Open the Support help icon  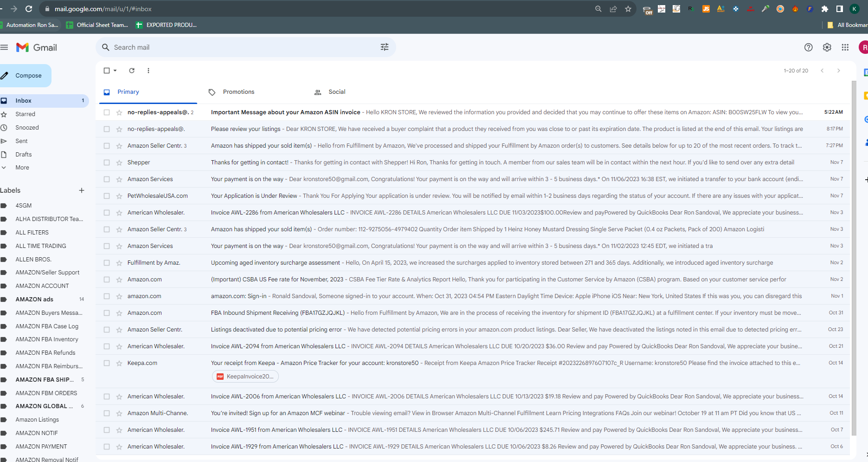[x=809, y=47]
